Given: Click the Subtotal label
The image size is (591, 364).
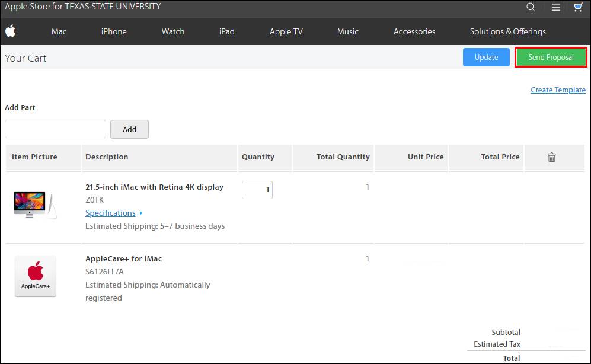Looking at the screenshot, I should 506,333.
